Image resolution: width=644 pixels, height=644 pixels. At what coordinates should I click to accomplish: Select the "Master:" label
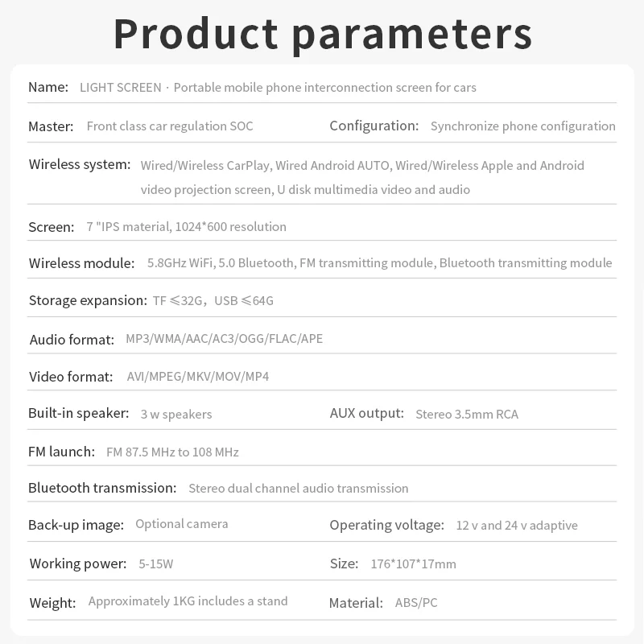(51, 126)
